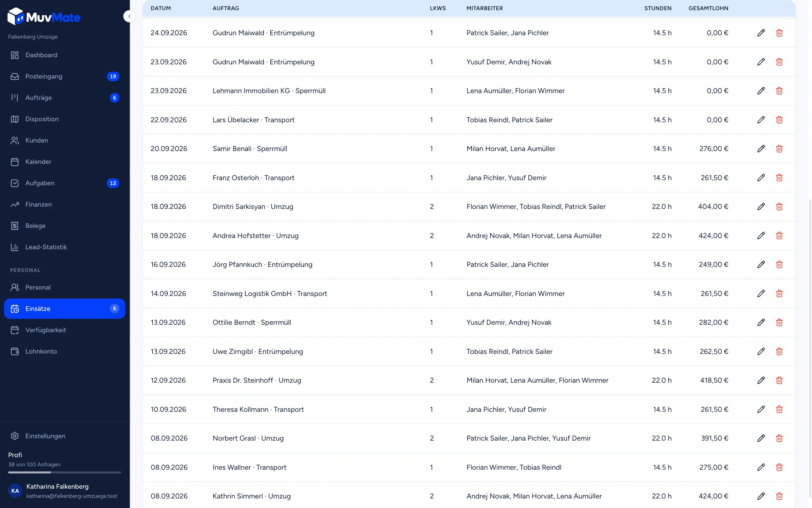Edit the Norbert Grasl Umzug entry
Viewport: 812px width, 508px height.
pyautogui.click(x=761, y=438)
